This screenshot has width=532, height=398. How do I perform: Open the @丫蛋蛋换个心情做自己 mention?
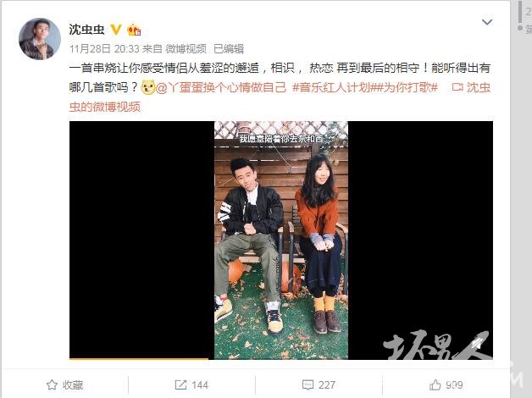pyautogui.click(x=221, y=88)
